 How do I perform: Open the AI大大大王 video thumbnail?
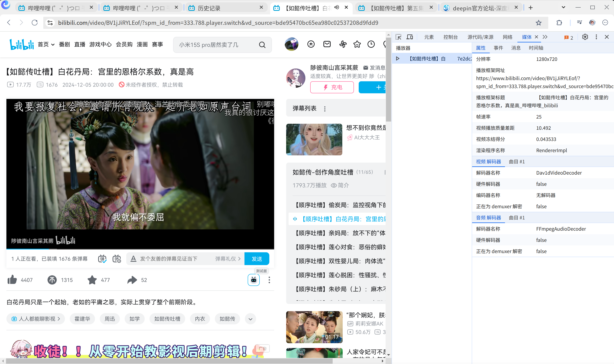(x=314, y=140)
